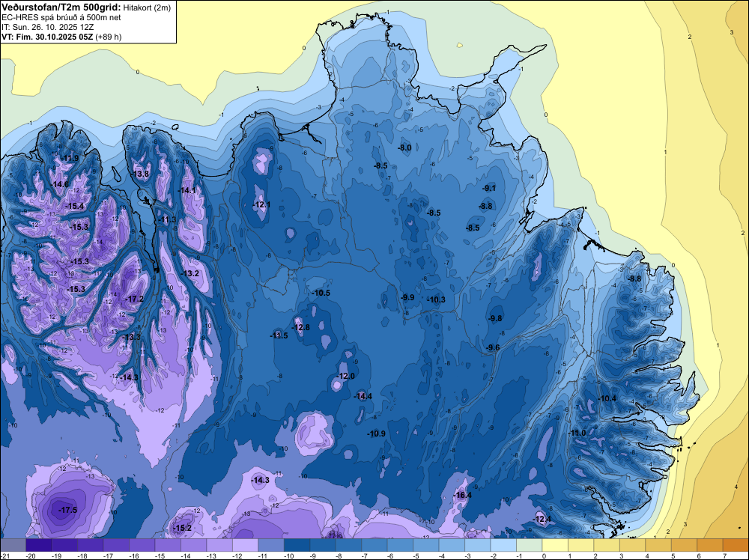This screenshot has width=749, height=560.
Task: Click the 'VT: Fim. 30.10.2025 05Z' valid time line
Action: pos(47,37)
